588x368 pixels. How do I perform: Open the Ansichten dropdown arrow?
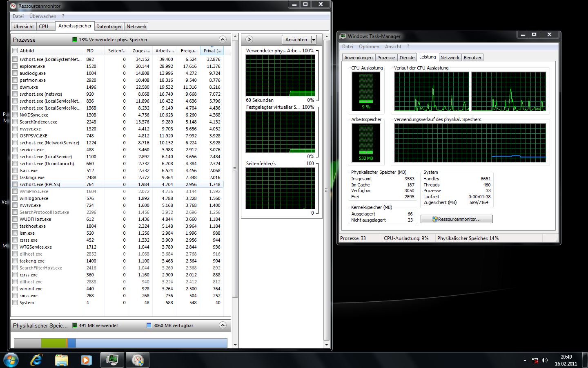pos(314,40)
